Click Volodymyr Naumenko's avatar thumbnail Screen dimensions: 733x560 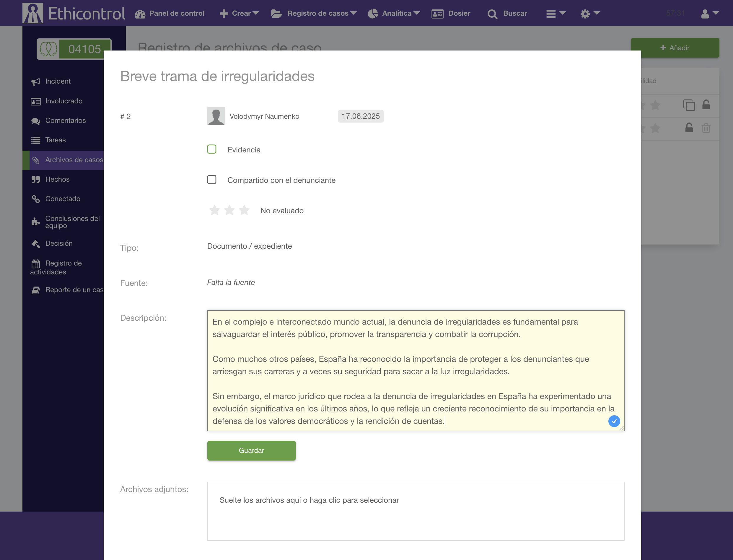click(x=216, y=116)
